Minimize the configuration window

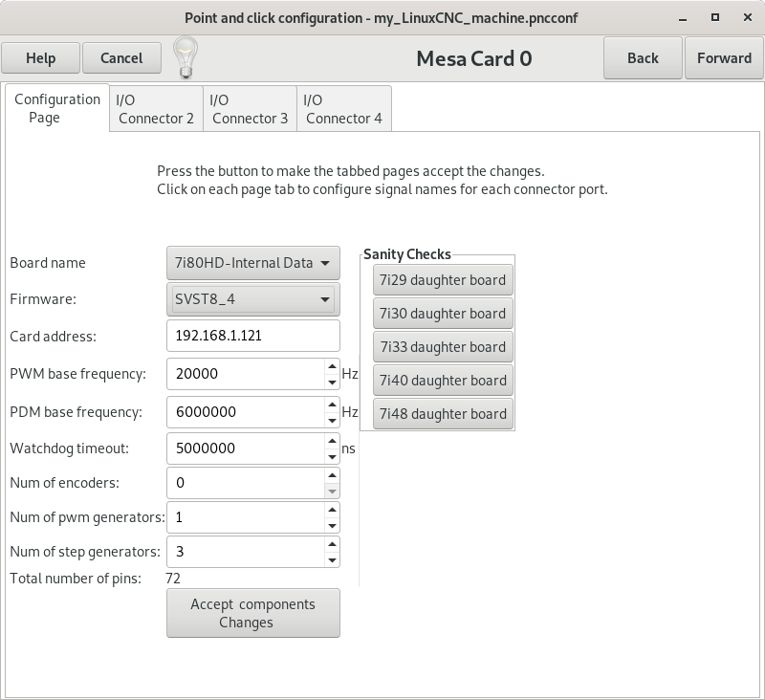point(683,18)
